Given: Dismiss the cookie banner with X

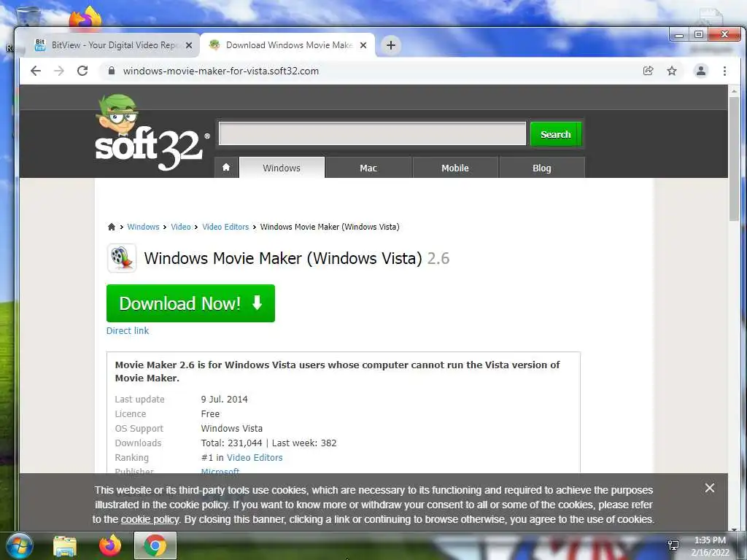Looking at the screenshot, I should tap(709, 488).
